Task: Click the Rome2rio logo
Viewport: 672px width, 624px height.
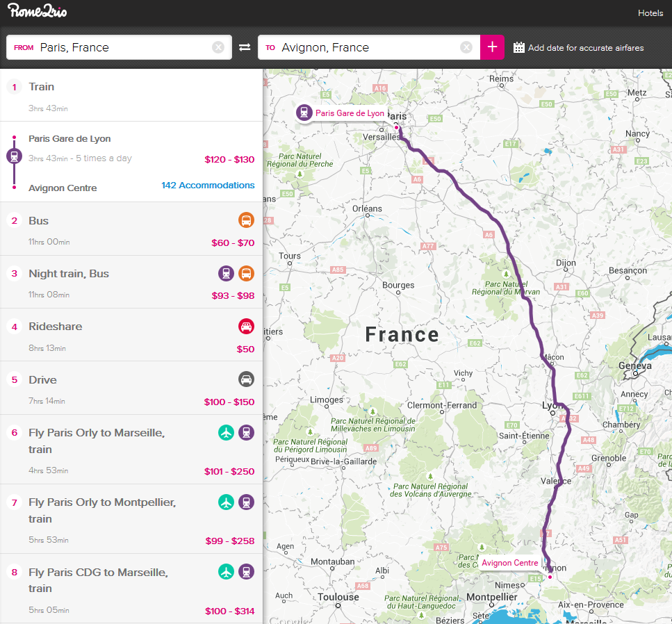Action: 38,11
